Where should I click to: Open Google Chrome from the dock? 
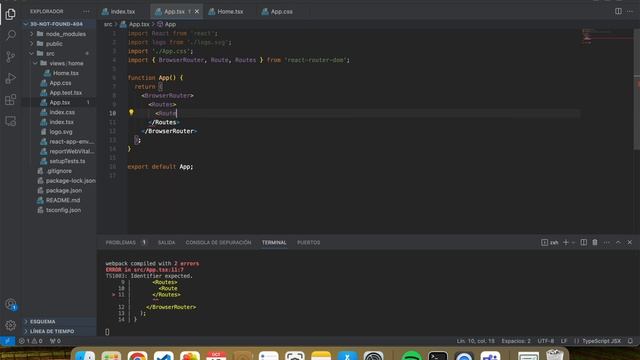[x=137, y=356]
